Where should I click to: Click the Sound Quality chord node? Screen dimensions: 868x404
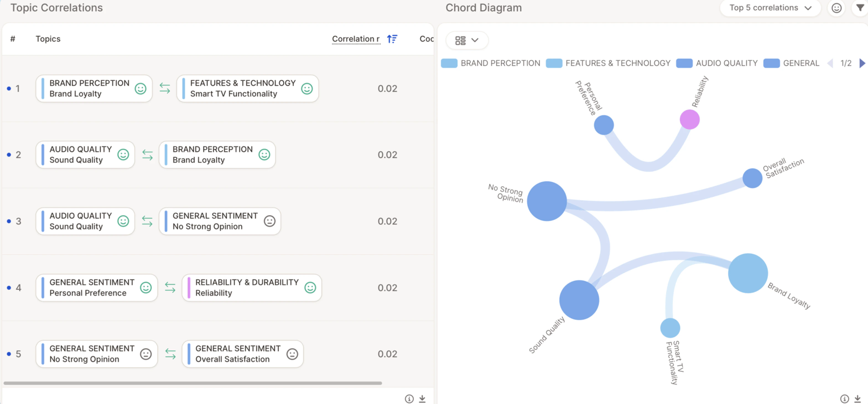tap(579, 300)
